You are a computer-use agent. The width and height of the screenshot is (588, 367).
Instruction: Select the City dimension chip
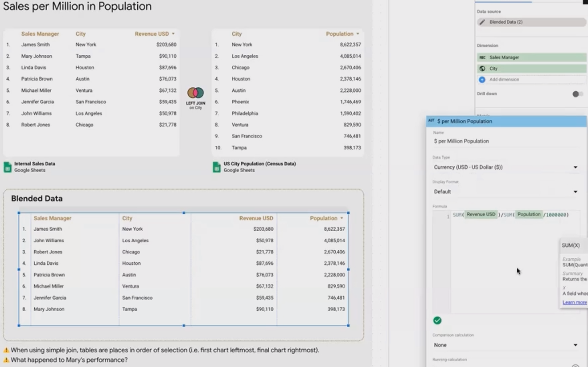tap(532, 69)
